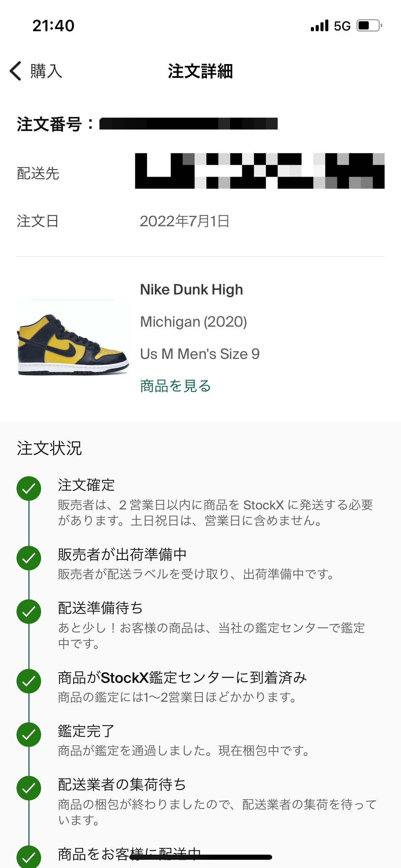
Task: Tap the pixelated 配送先 address
Action: point(260,171)
